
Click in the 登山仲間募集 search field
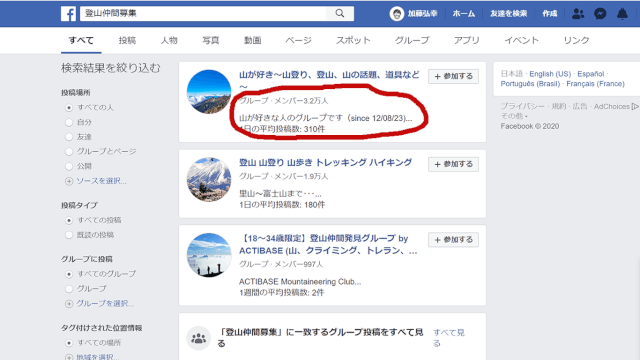click(x=203, y=13)
